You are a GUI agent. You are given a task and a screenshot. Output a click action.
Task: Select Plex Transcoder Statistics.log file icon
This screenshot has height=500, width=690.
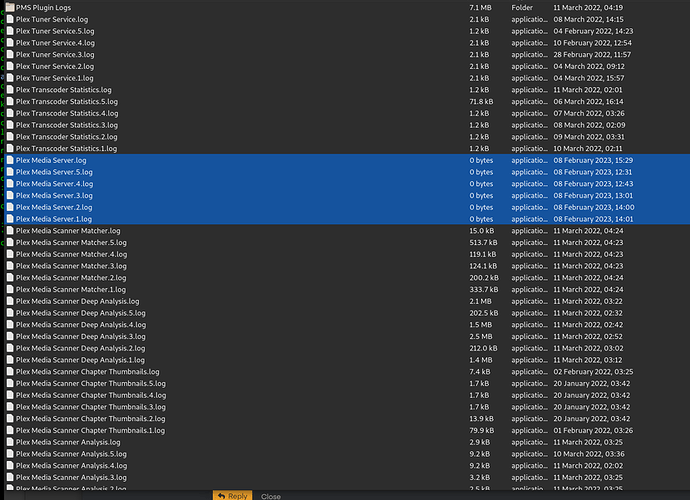tap(10, 90)
